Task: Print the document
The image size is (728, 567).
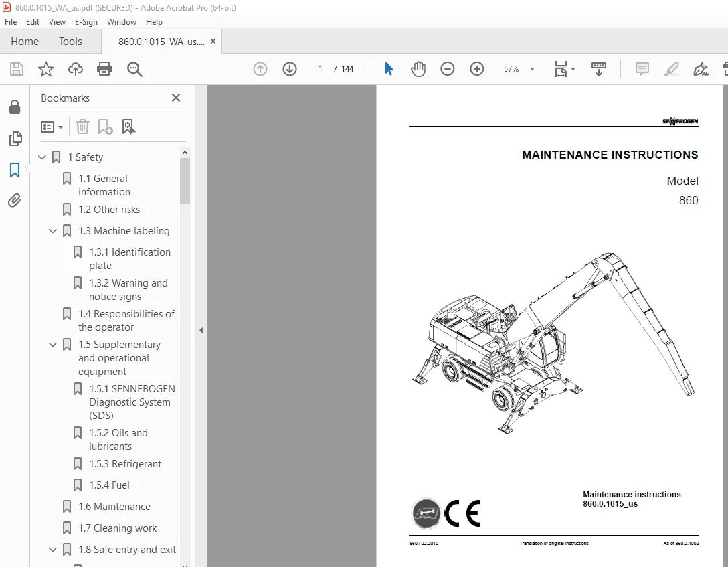Action: point(104,69)
